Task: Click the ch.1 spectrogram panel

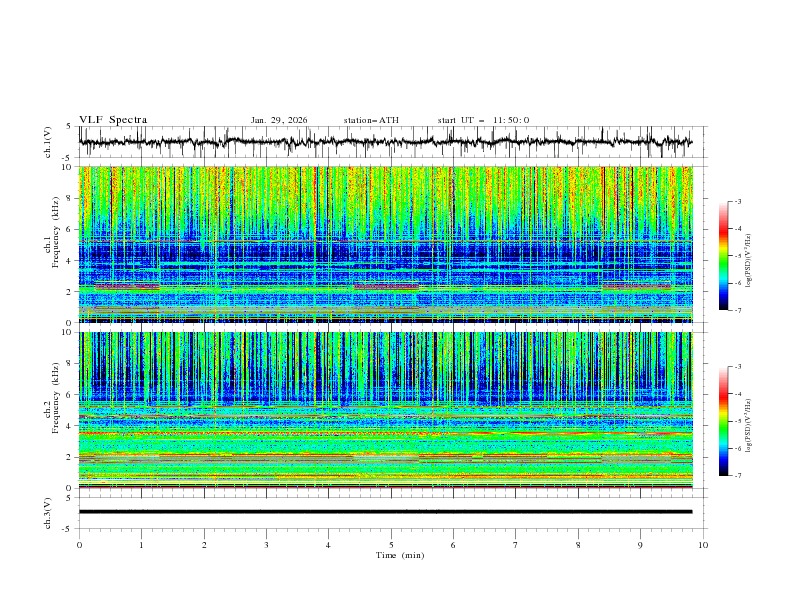Action: point(385,244)
